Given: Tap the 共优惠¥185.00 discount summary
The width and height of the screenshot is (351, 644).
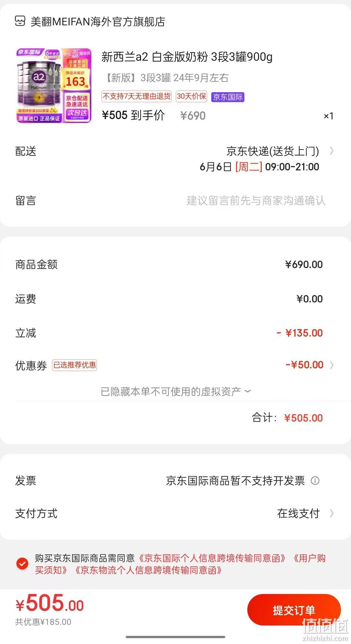Looking at the screenshot, I should (x=43, y=622).
